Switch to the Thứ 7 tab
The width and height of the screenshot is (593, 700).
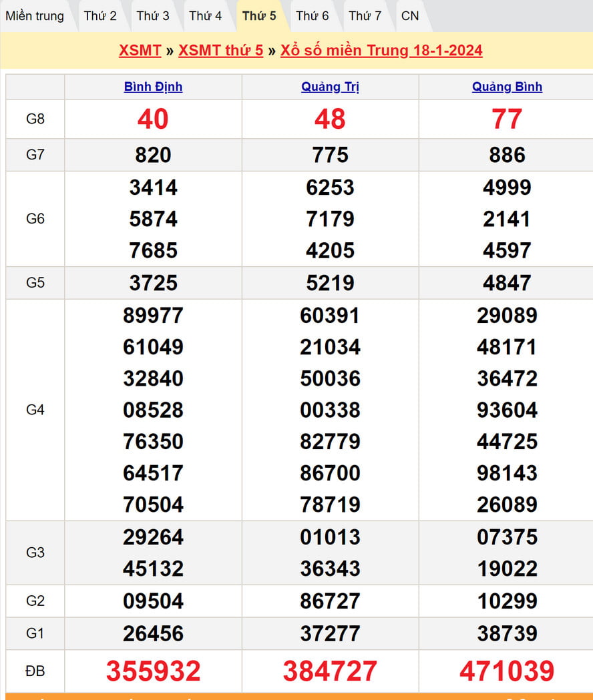tap(365, 16)
